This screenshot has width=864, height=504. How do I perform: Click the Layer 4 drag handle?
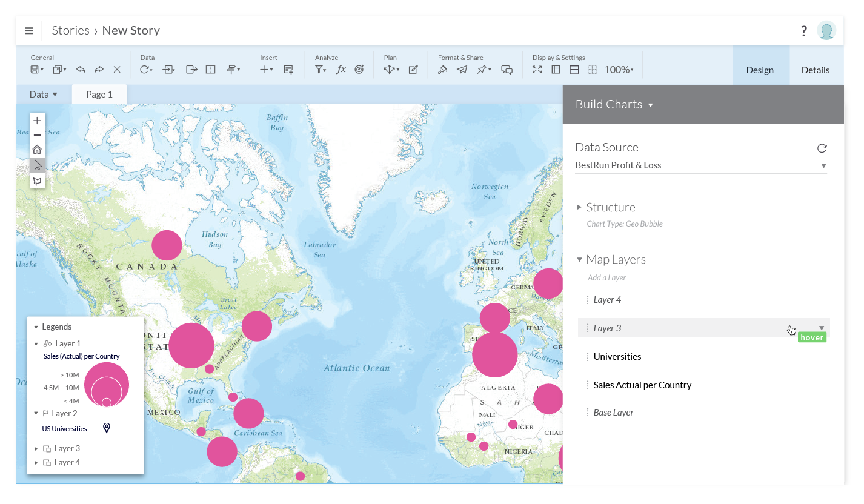[x=587, y=299]
